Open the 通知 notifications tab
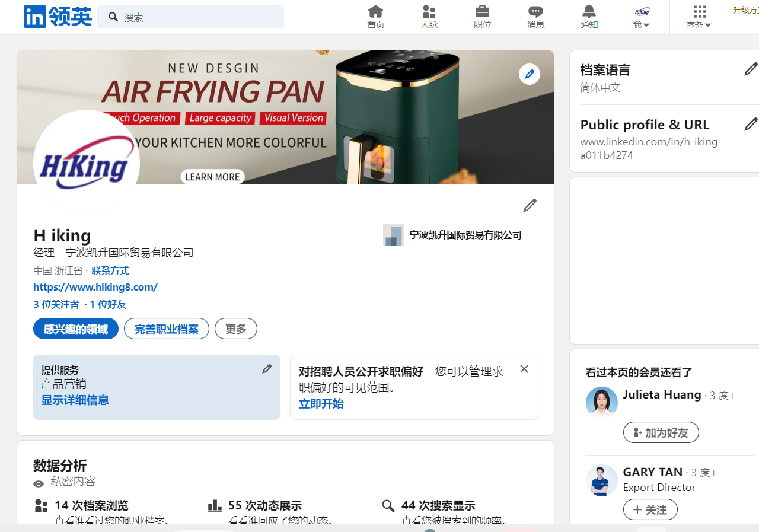The width and height of the screenshot is (759, 532). pyautogui.click(x=589, y=17)
